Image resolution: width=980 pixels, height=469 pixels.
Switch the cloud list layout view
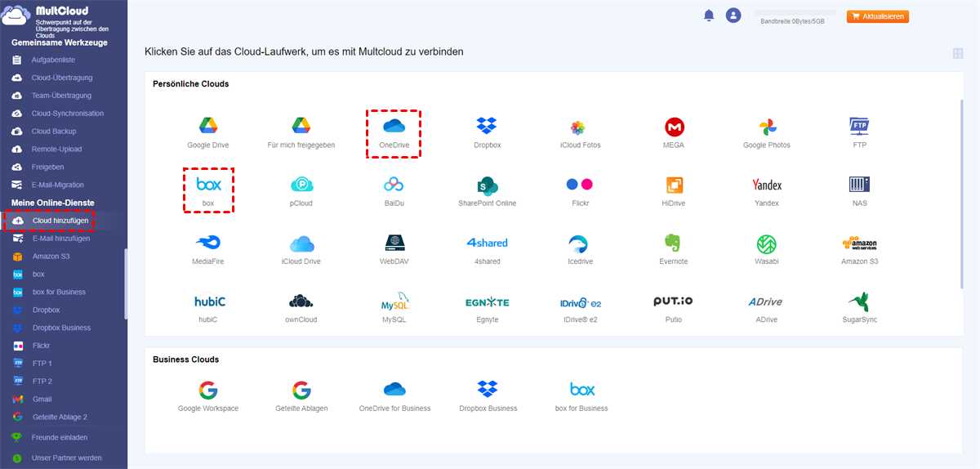(x=958, y=54)
